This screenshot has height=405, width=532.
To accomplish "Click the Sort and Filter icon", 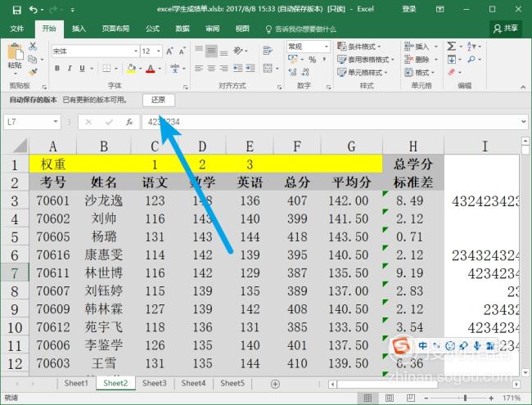I will (x=471, y=46).
